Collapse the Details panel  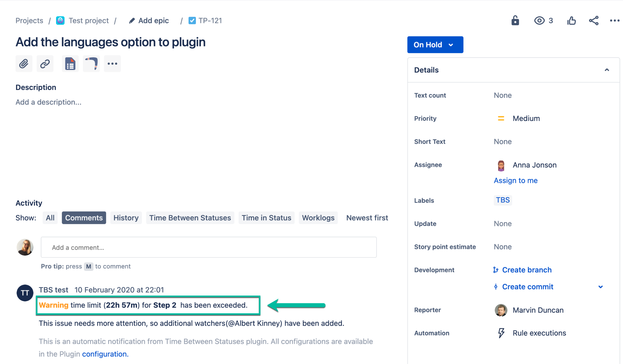pos(607,70)
